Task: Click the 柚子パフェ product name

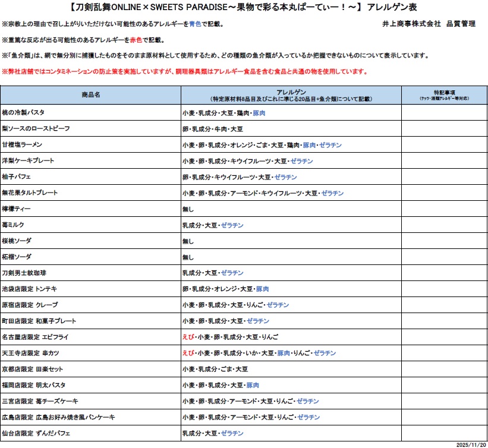Action: click(x=17, y=177)
